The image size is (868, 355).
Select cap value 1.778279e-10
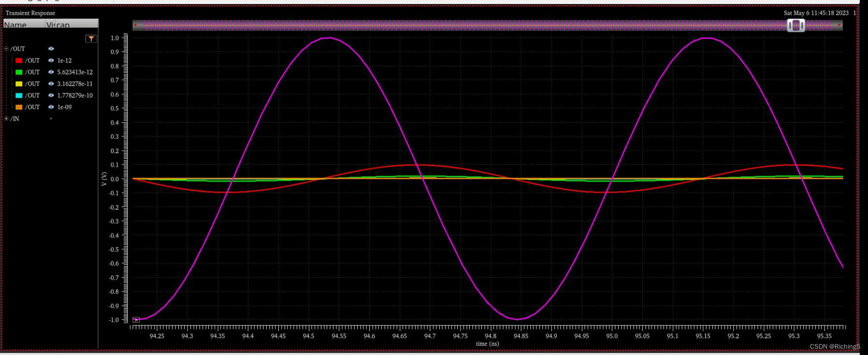(x=75, y=95)
